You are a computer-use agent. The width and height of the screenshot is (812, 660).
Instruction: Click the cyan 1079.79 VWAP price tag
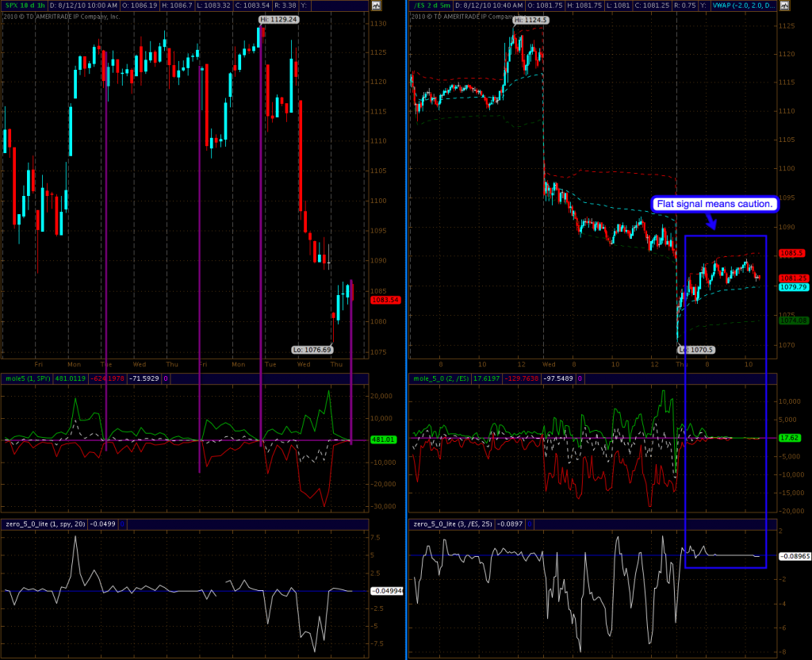click(x=792, y=288)
